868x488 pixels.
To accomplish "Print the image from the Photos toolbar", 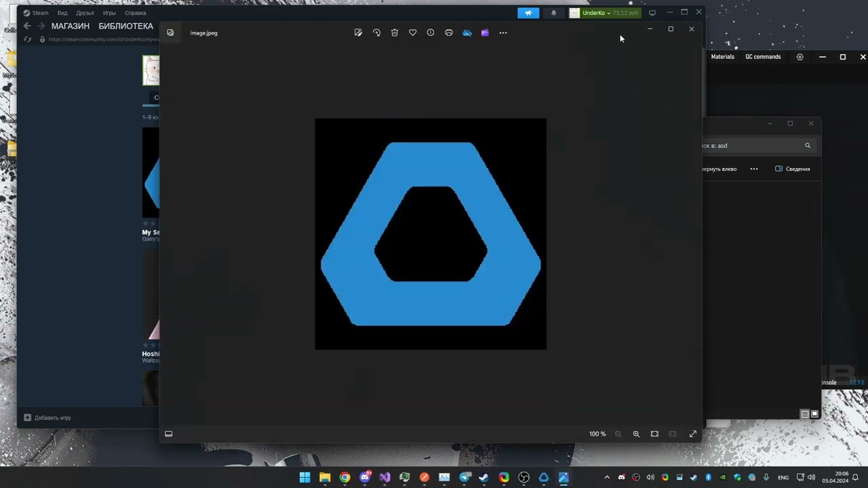I will [449, 33].
